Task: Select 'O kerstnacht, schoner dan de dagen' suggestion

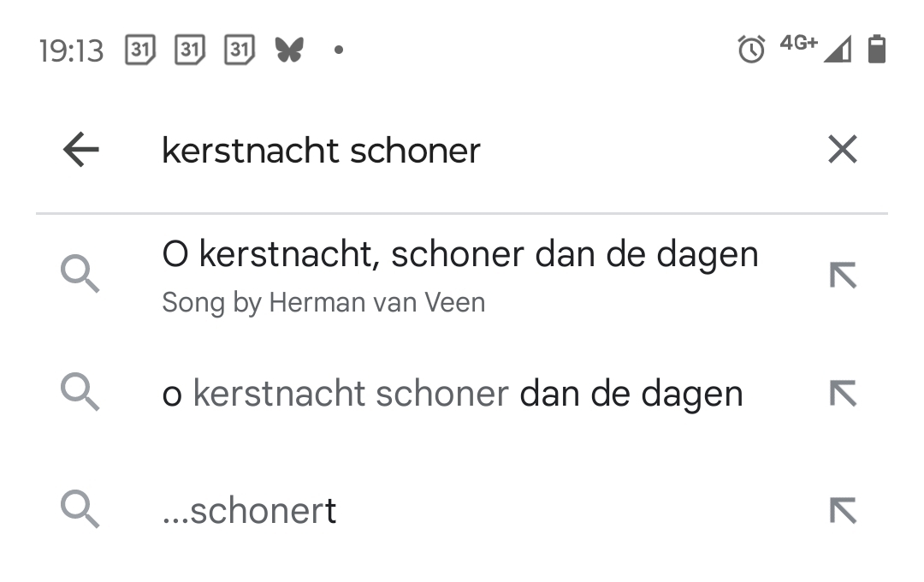Action: pos(459,255)
